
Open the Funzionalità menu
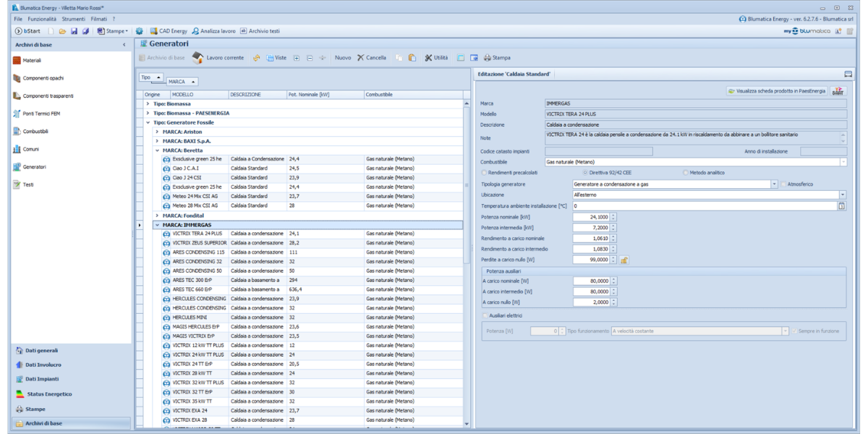click(42, 18)
